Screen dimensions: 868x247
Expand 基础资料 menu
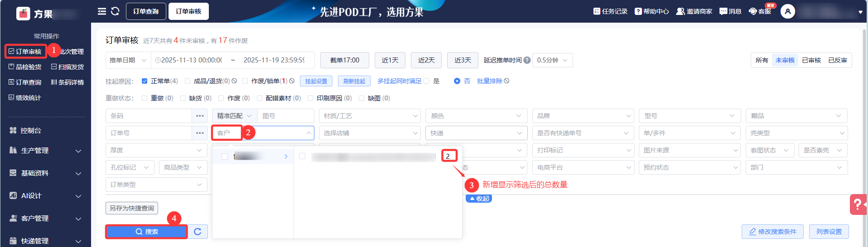[45, 173]
